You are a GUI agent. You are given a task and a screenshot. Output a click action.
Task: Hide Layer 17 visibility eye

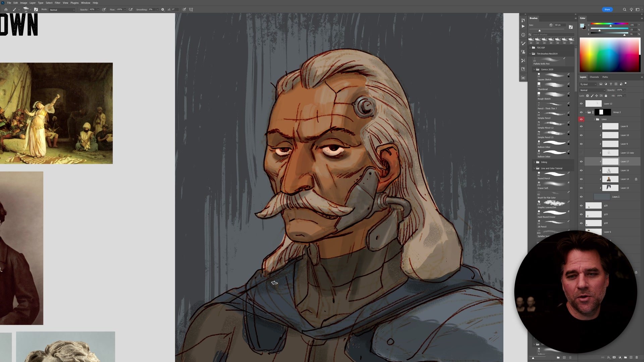[x=581, y=162]
